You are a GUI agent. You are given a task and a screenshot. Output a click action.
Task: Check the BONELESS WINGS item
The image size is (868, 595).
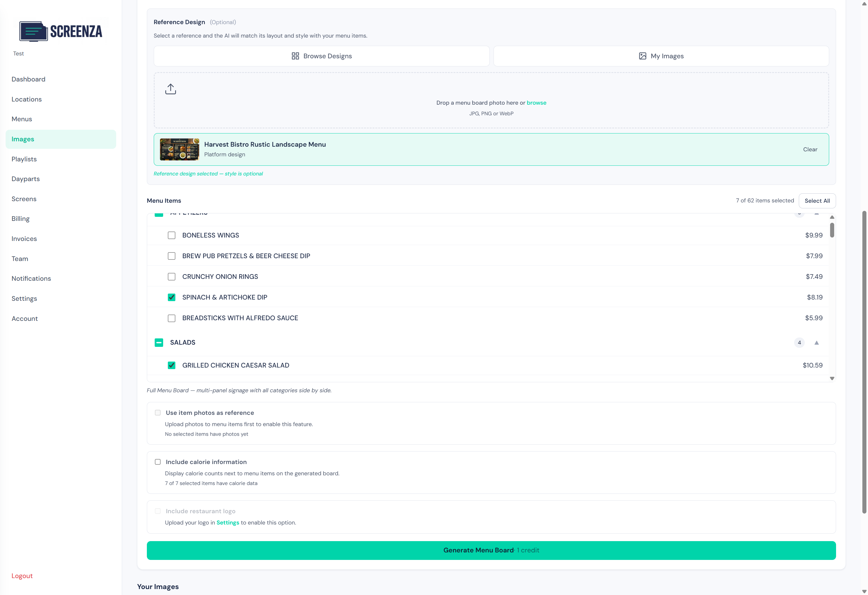pyautogui.click(x=171, y=235)
